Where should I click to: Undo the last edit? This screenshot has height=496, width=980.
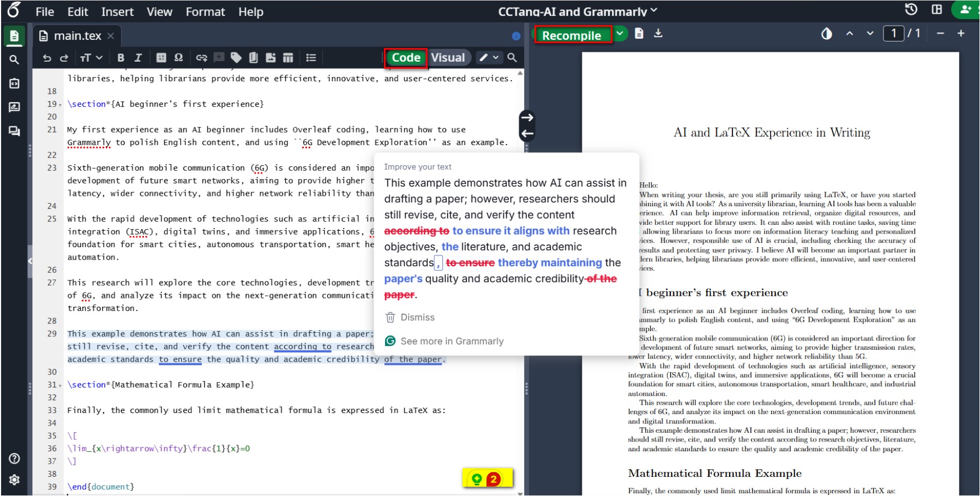point(47,58)
